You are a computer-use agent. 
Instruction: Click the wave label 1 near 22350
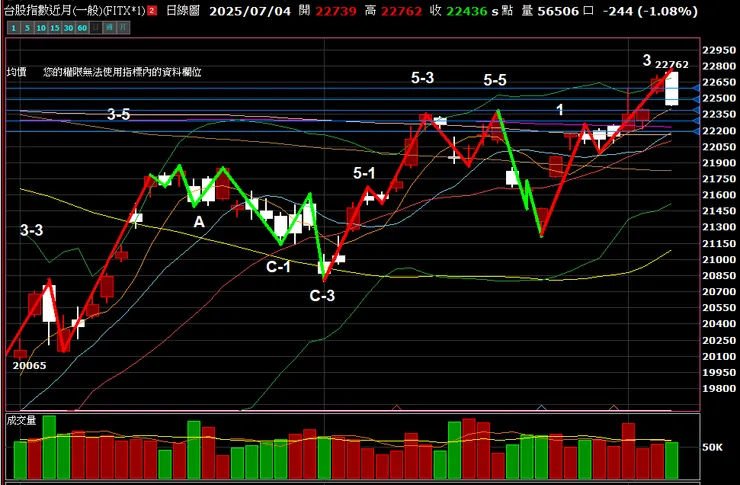pos(560,110)
